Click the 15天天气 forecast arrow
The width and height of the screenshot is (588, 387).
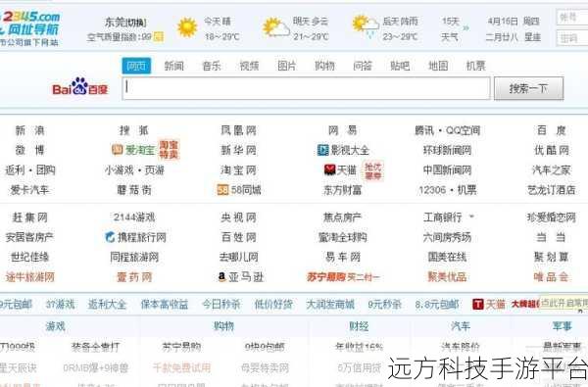coord(466,27)
